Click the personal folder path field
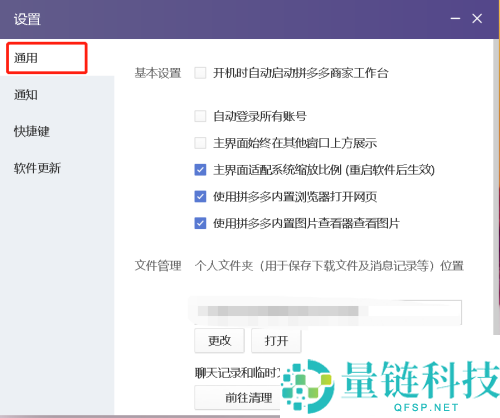The height and width of the screenshot is (418, 500). click(x=328, y=312)
